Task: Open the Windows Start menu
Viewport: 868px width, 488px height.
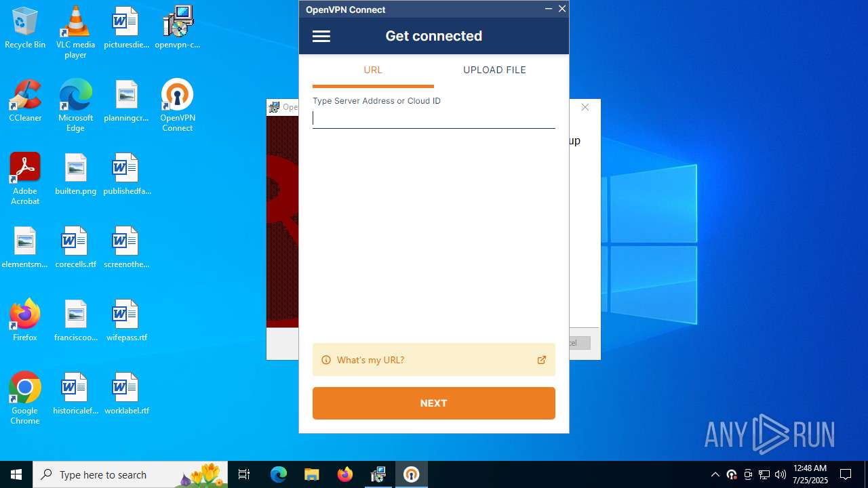Action: tap(16, 474)
